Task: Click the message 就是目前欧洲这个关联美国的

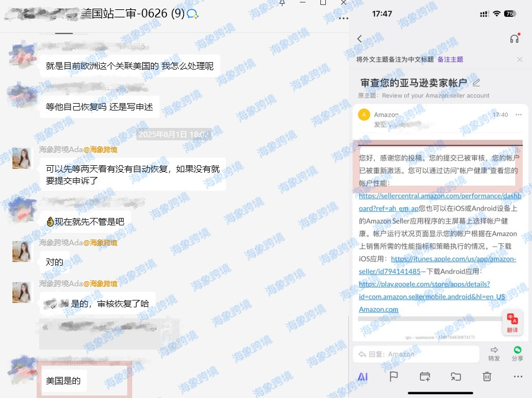Action: tap(130, 66)
